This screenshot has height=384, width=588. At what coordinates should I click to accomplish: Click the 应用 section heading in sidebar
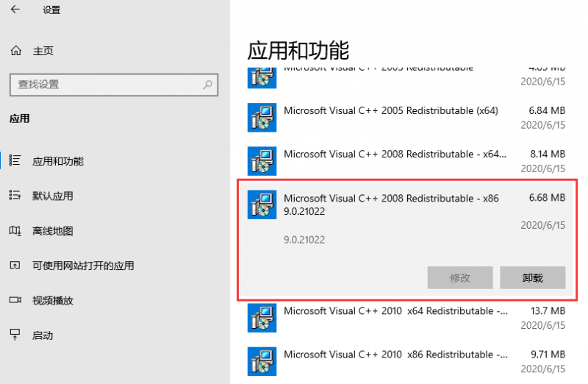tap(20, 118)
